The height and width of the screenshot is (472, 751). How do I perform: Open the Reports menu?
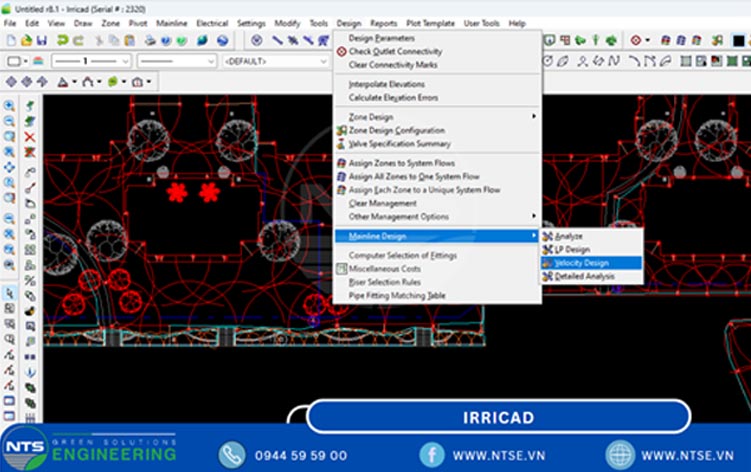coord(383,22)
